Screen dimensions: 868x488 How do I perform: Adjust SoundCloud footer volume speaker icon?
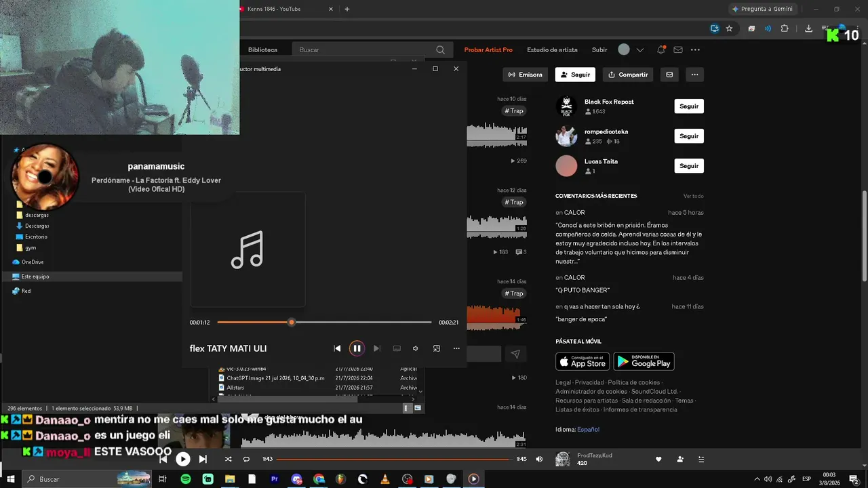point(539,459)
